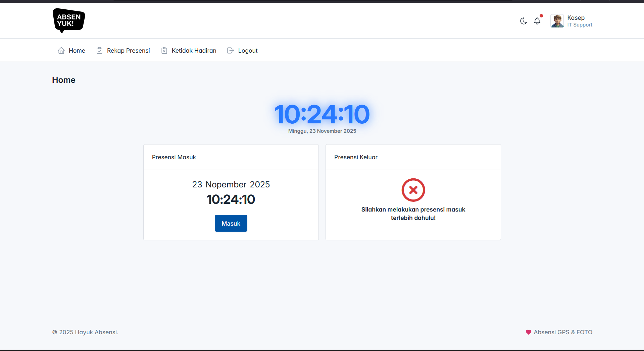Viewport: 644px width, 351px height.
Task: Click the red X circle icon
Action: tap(413, 190)
